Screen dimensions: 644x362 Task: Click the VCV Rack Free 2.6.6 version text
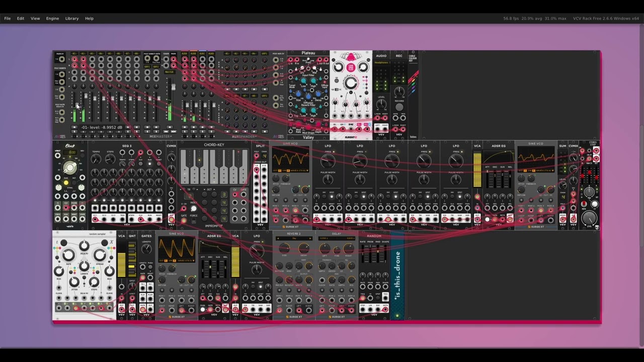pos(606,19)
